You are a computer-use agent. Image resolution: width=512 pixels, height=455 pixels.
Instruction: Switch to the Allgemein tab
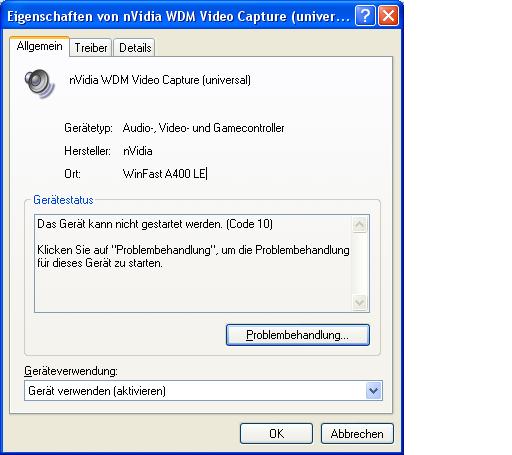click(39, 46)
